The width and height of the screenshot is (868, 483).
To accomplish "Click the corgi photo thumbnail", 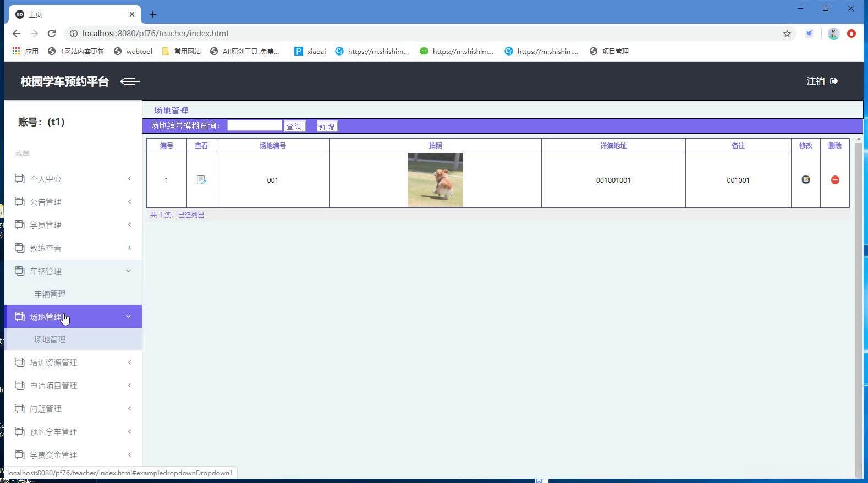I will pos(436,180).
